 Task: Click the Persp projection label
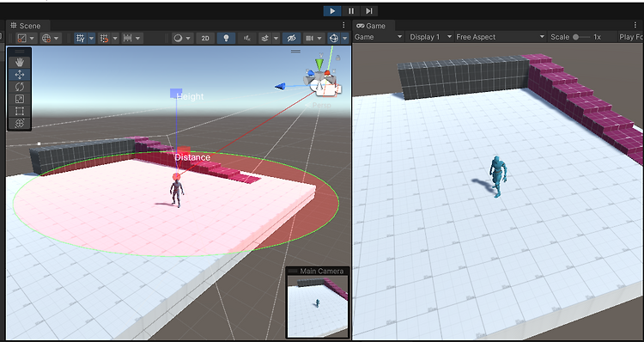click(321, 105)
